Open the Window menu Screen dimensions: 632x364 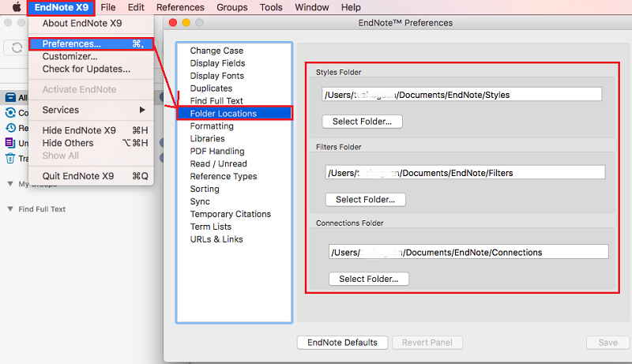pos(311,8)
